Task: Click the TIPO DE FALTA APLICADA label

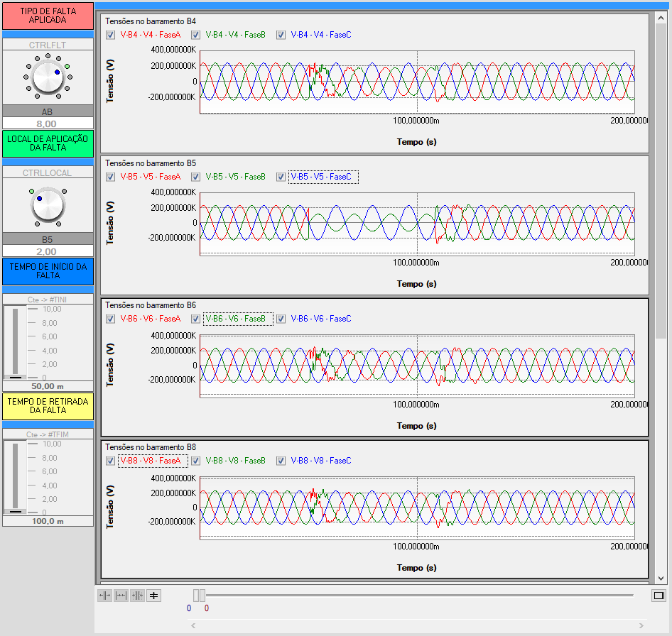Action: [x=48, y=16]
